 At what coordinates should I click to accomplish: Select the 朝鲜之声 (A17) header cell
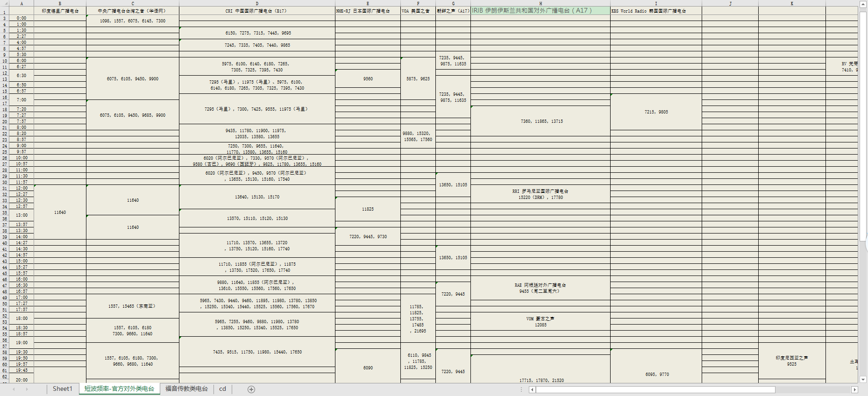tap(453, 11)
